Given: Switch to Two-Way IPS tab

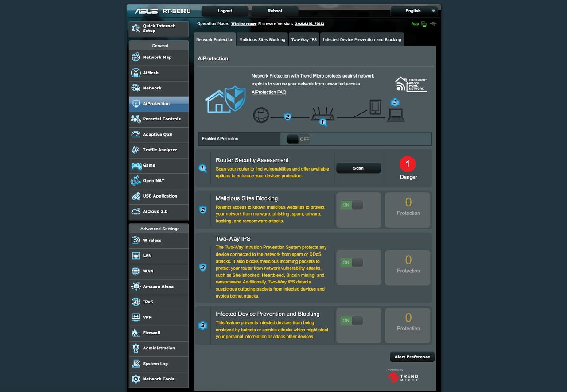Looking at the screenshot, I should (304, 39).
